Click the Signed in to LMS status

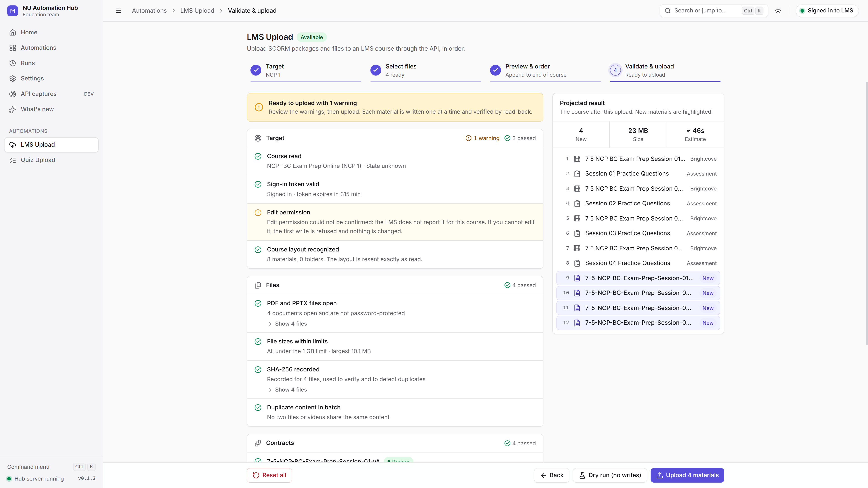tap(827, 11)
